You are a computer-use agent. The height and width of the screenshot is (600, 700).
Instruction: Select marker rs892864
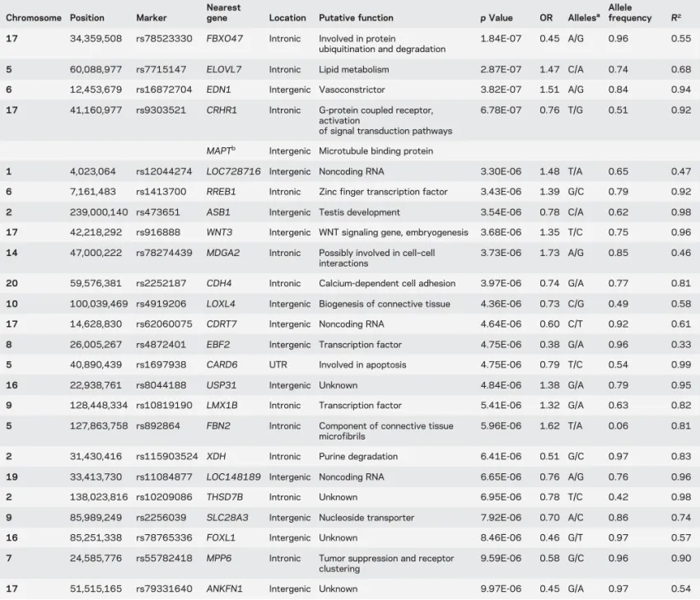(x=158, y=426)
